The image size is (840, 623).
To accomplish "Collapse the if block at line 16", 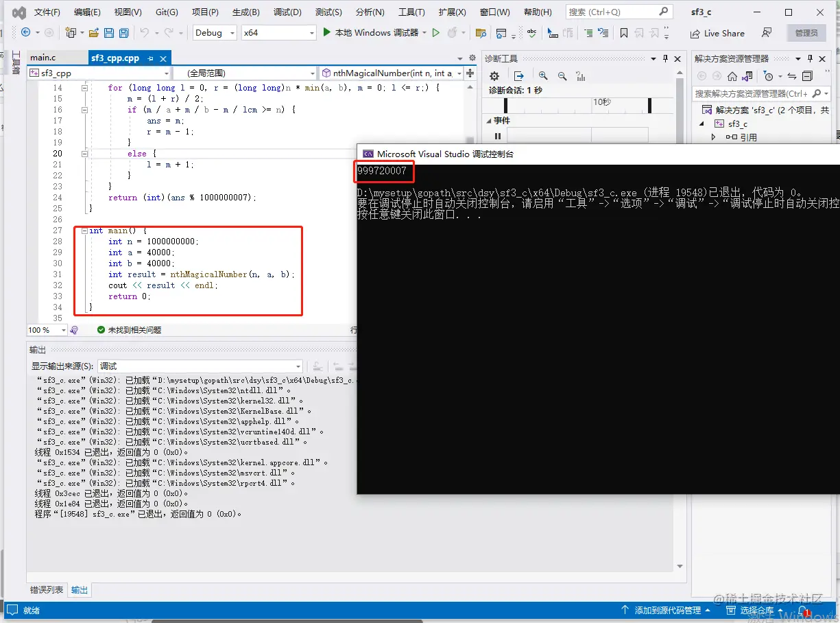I will (85, 110).
